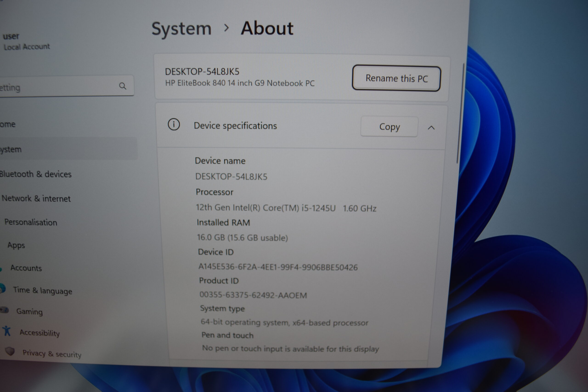Click the A145E536-6F2A-4EE1 device ID value
Image resolution: width=588 pixels, height=392 pixels.
[278, 267]
